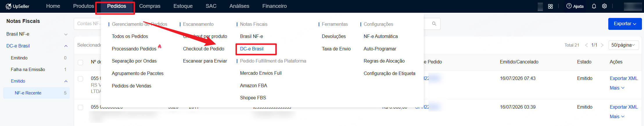Image resolution: width=644 pixels, height=126 pixels.
Task: Open the Exportar dropdown button
Action: click(x=625, y=24)
